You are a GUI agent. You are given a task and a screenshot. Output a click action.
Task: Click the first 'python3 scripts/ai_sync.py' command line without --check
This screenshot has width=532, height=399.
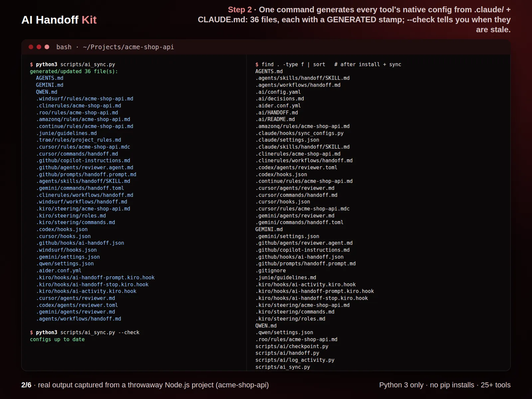[72, 65]
